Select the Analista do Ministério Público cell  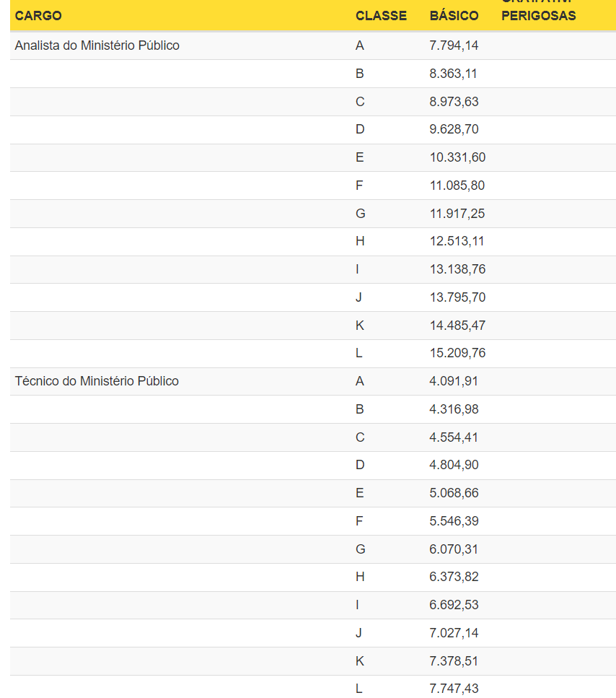point(97,45)
